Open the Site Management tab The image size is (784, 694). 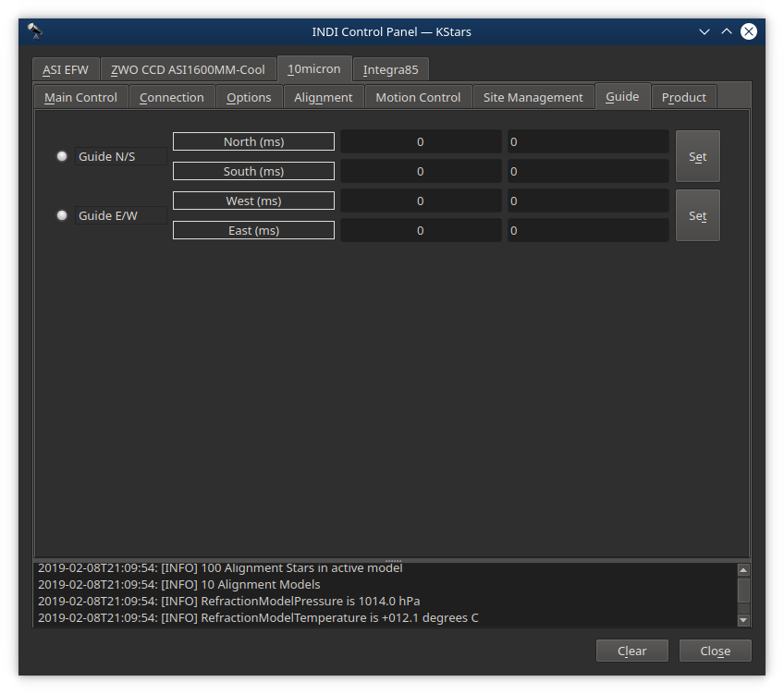click(x=533, y=97)
